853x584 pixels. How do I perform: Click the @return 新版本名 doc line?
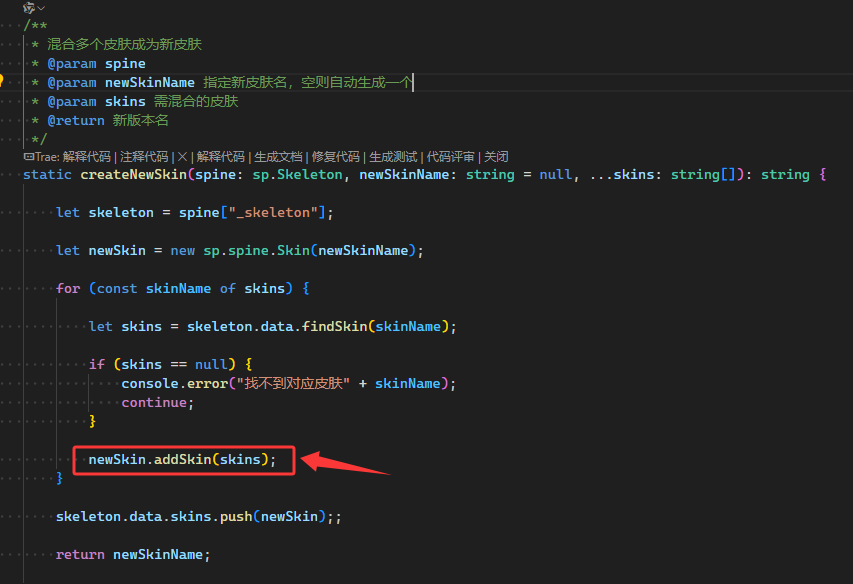[x=108, y=120]
